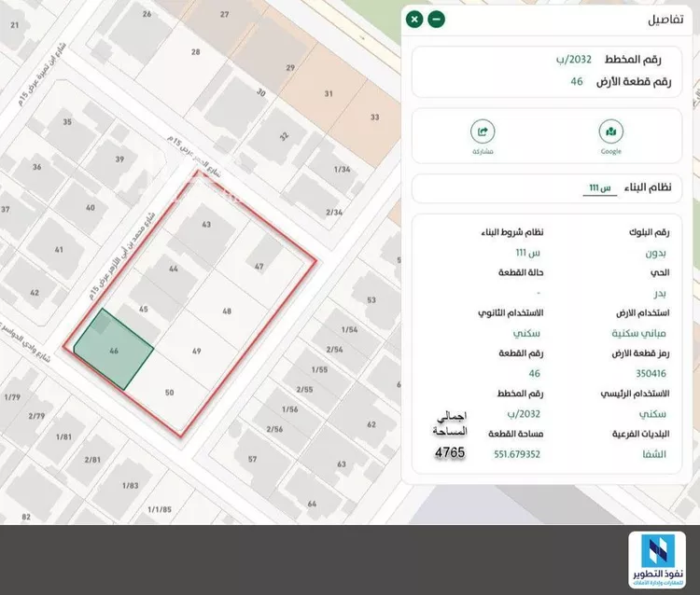Click parcel 49 on the map
This screenshot has height=595, width=700.
point(196,351)
